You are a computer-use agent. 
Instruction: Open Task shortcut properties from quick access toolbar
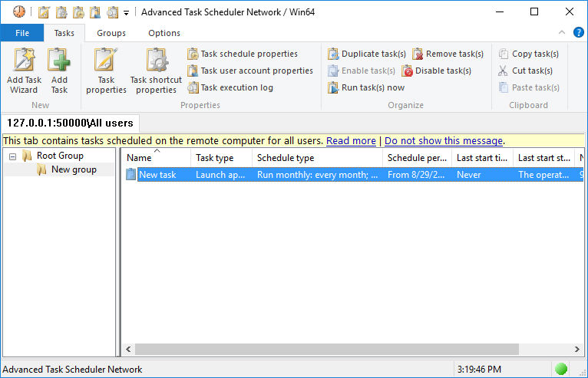click(61, 12)
